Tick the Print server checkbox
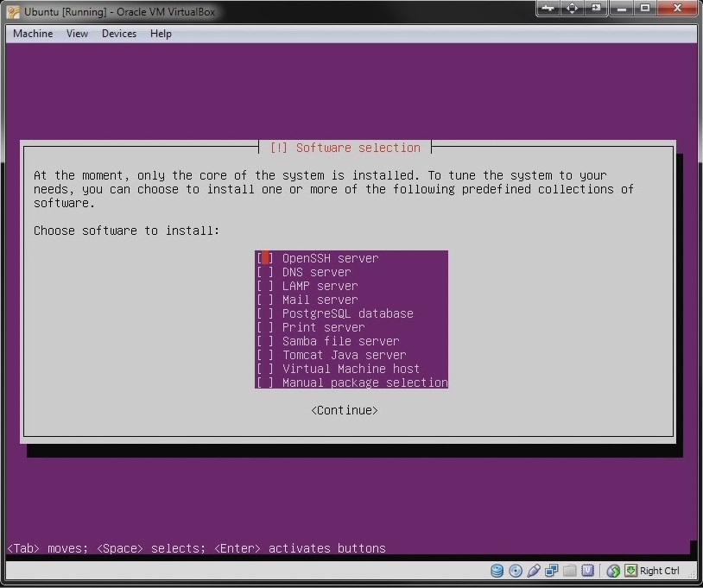 click(265, 327)
